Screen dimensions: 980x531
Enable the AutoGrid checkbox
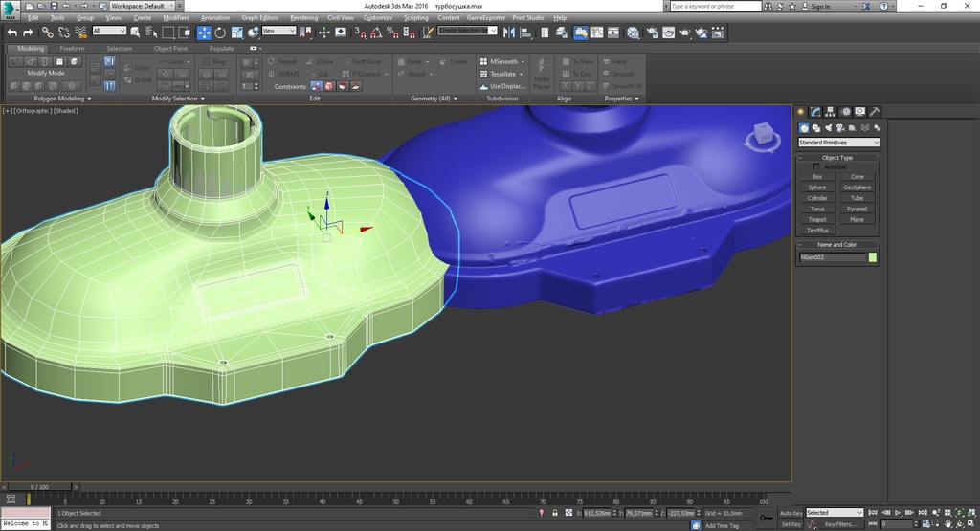[x=815, y=166]
